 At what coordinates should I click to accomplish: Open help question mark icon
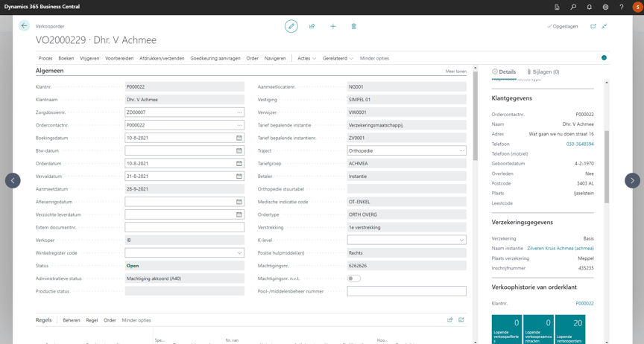(x=622, y=7)
